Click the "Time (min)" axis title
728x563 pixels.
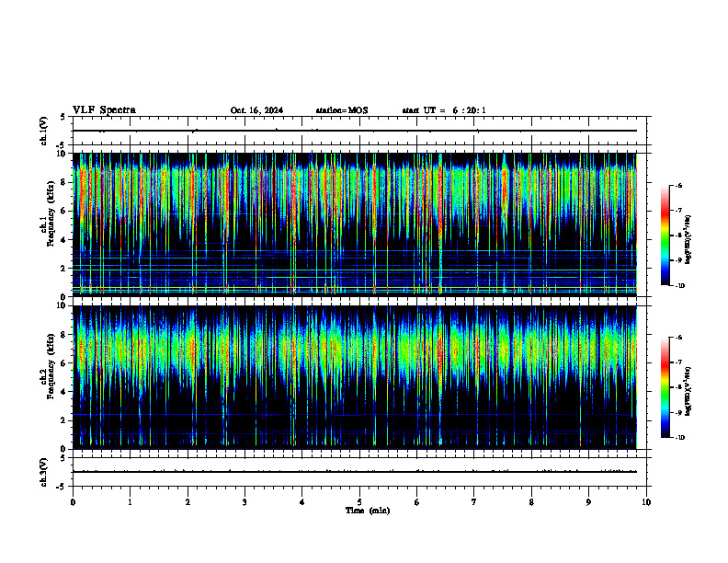pos(368,511)
